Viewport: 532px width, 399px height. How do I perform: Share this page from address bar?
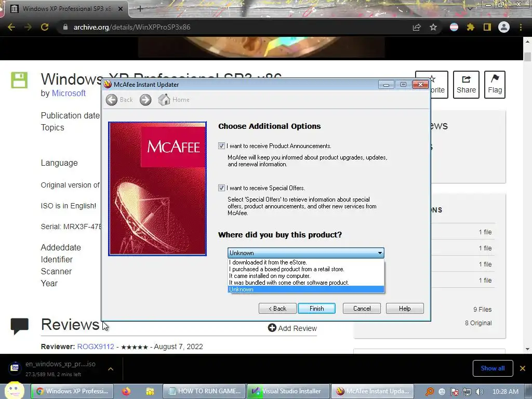tap(416, 27)
